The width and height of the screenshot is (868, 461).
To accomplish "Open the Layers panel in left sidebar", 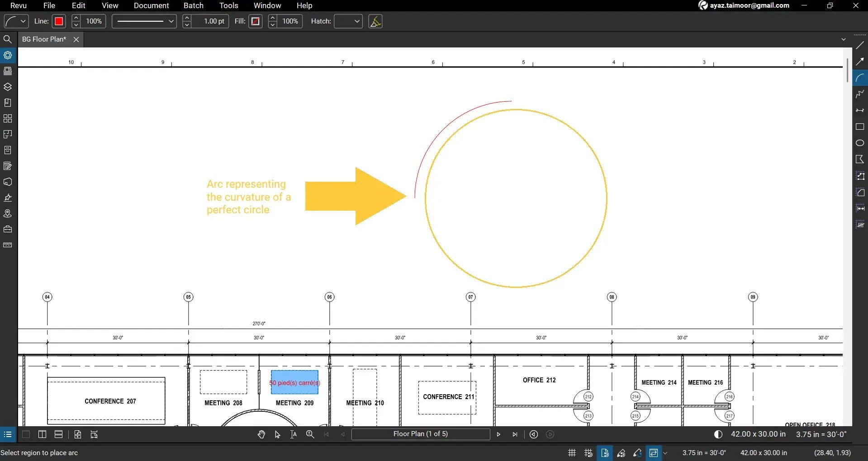I will click(8, 86).
